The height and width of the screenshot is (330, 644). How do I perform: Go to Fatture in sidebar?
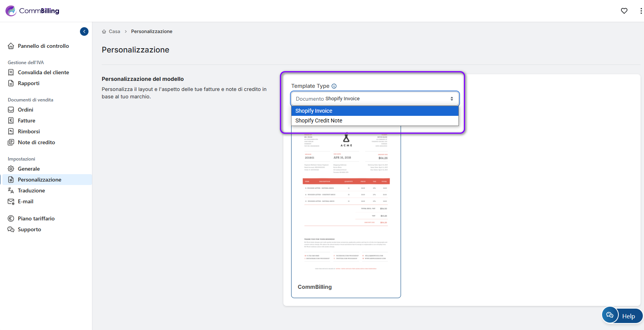[x=26, y=120]
